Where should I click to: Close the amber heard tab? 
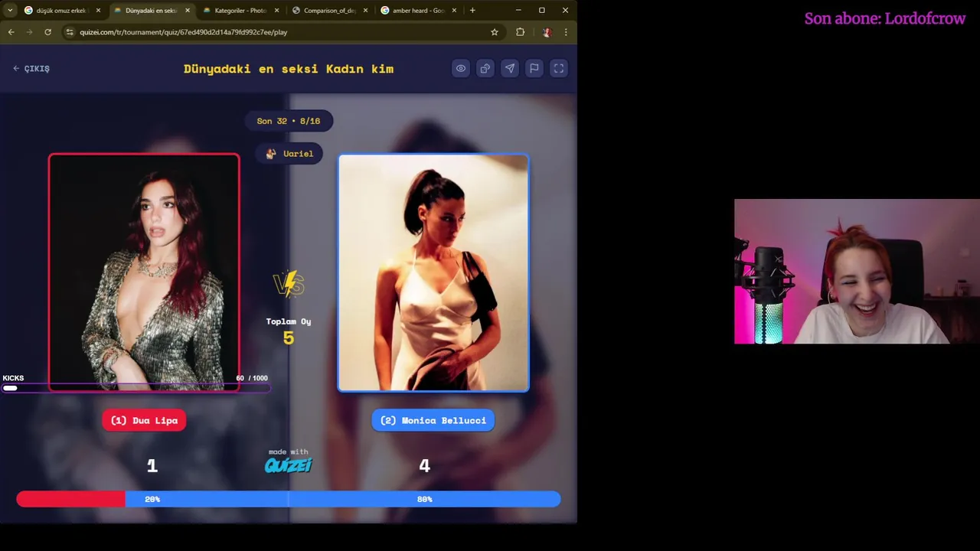454,11
